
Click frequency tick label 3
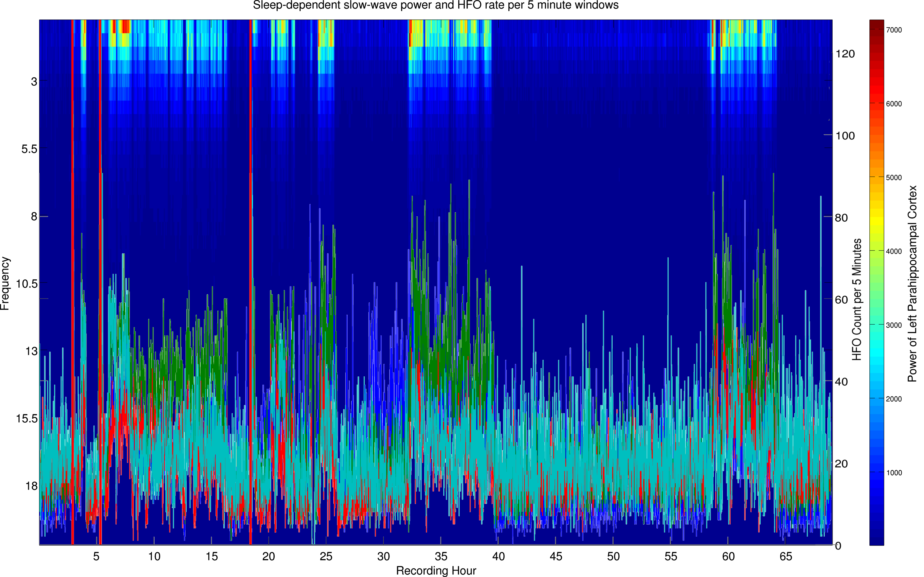[34, 81]
